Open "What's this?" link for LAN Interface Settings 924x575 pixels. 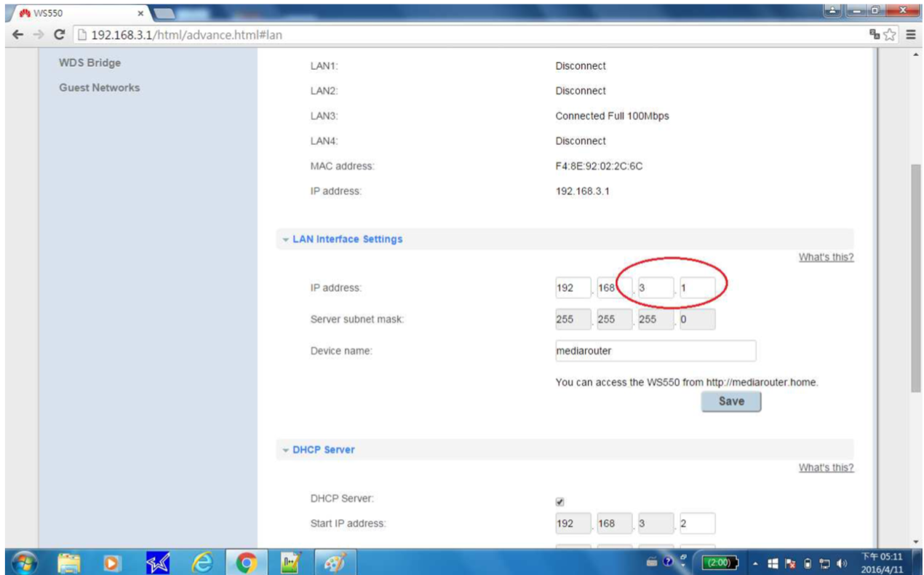click(x=826, y=257)
